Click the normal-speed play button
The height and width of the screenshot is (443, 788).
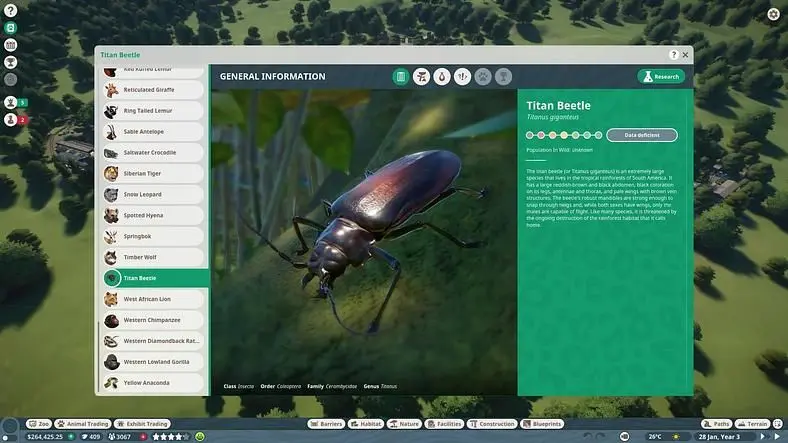point(762,437)
